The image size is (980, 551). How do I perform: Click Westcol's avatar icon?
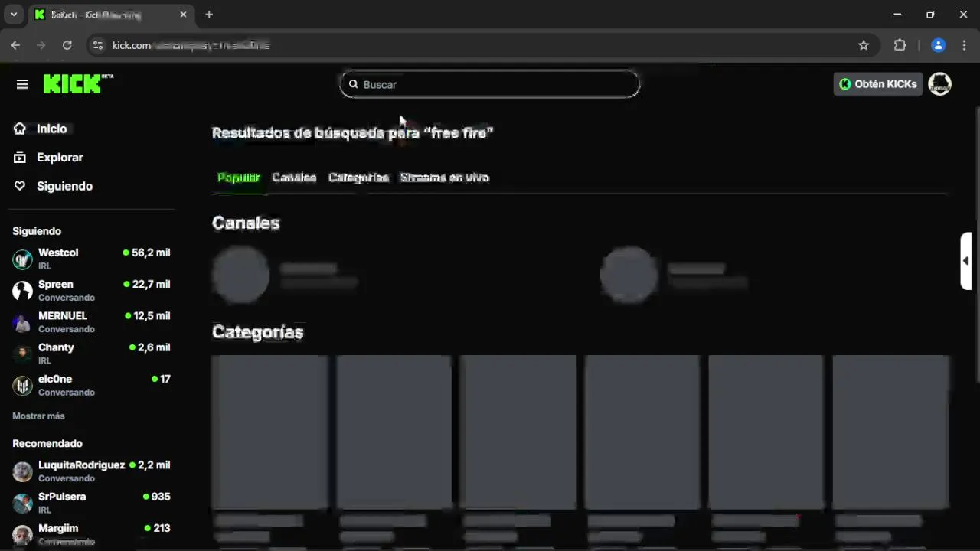[x=22, y=259]
